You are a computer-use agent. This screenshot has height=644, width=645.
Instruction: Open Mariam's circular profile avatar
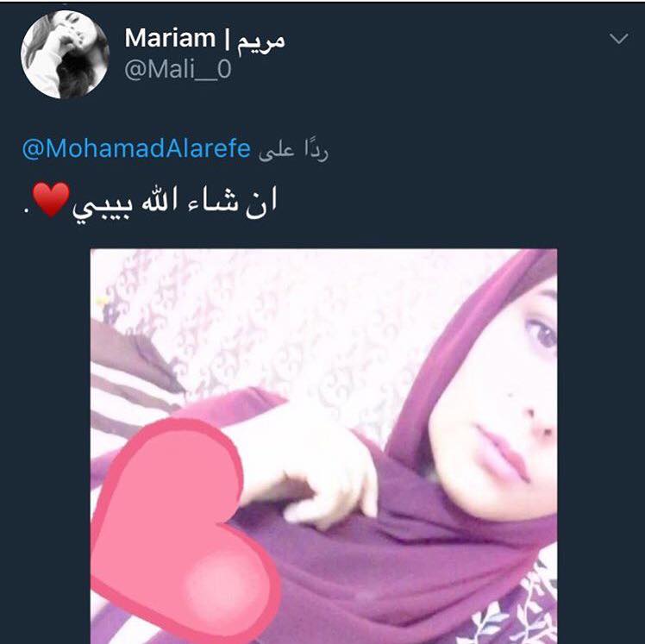[65, 54]
